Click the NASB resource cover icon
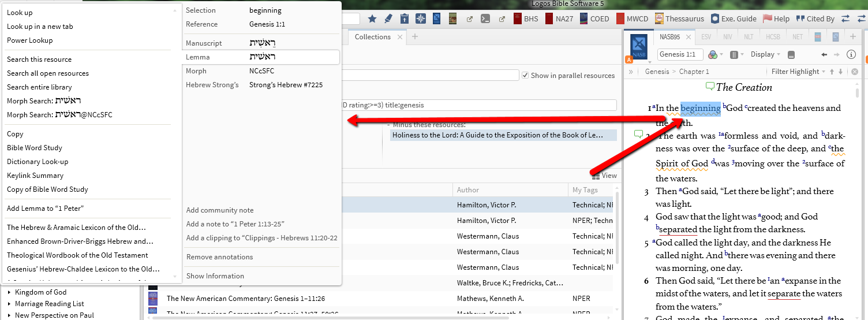This screenshot has height=320, width=868. coord(639,47)
